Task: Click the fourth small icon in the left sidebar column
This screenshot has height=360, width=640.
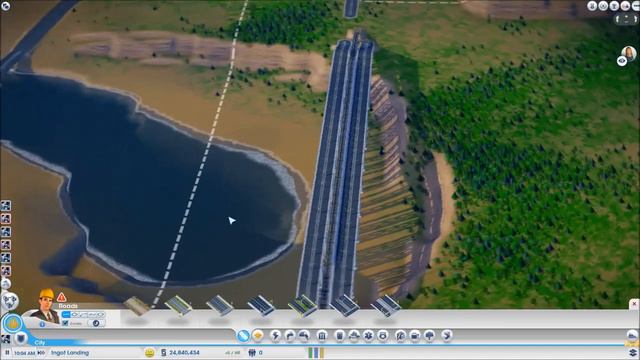Action: coord(6,244)
